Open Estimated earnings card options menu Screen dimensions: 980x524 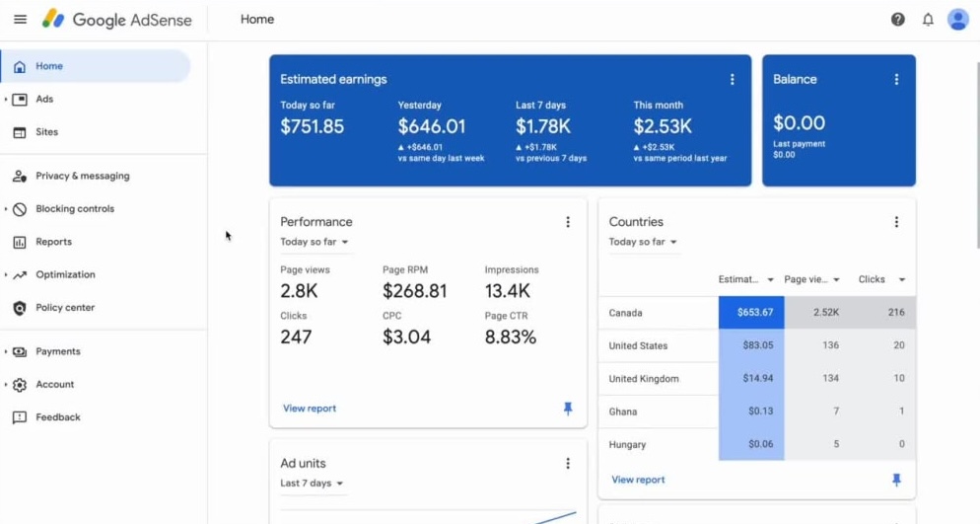(x=732, y=79)
